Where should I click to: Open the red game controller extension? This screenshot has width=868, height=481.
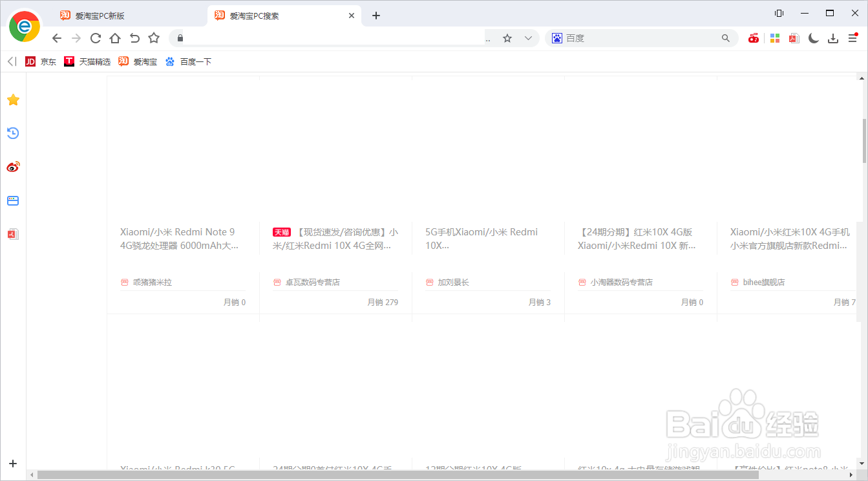[754, 38]
